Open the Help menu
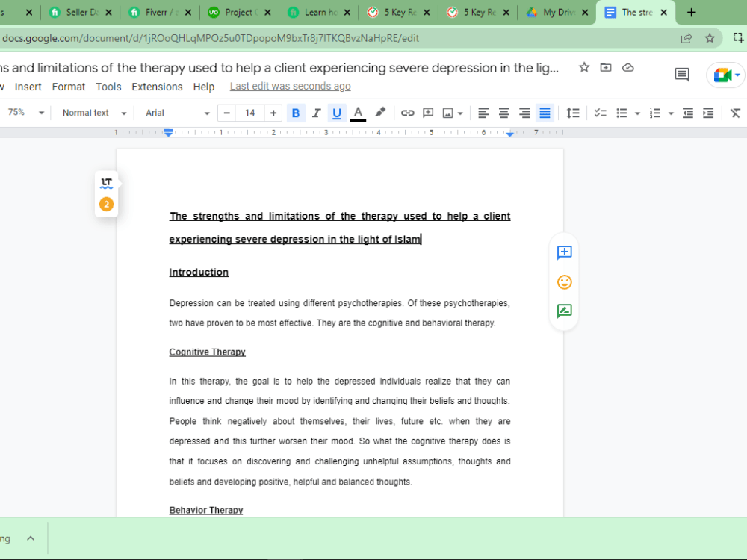The width and height of the screenshot is (747, 560). pyautogui.click(x=204, y=87)
